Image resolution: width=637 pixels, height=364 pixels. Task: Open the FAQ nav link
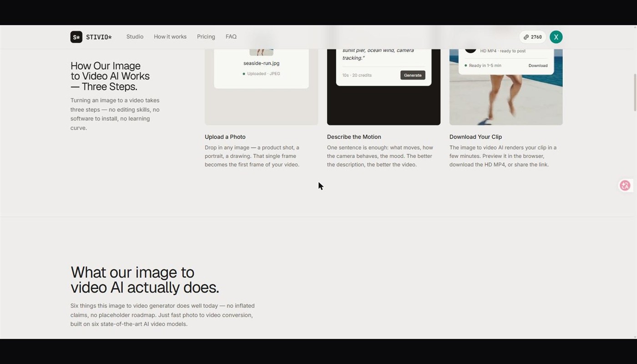231,36
